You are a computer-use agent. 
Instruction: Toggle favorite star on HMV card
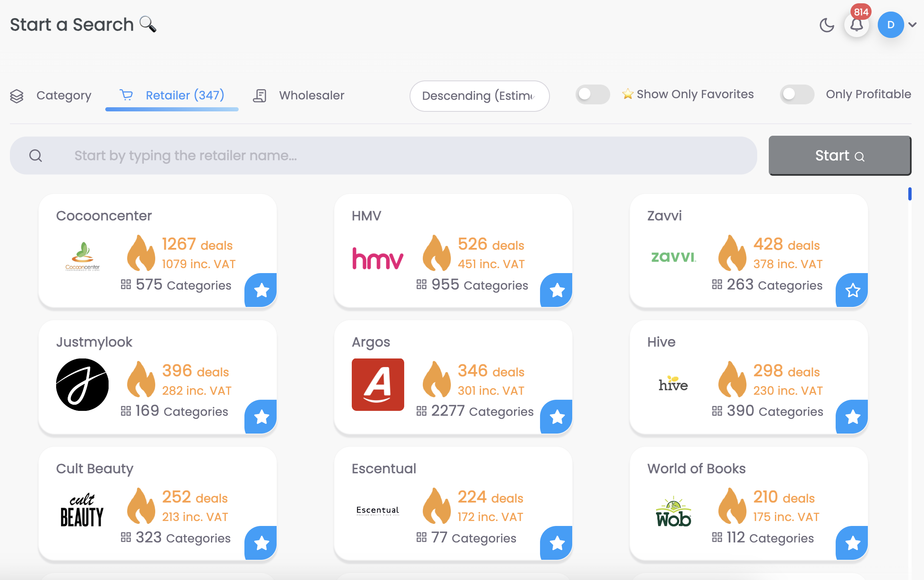(557, 290)
